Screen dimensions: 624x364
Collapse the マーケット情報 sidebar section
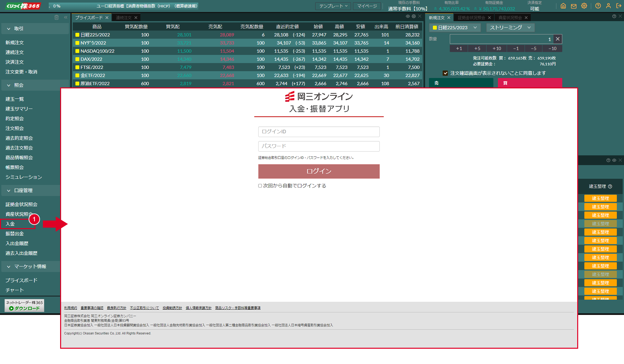[31, 266]
